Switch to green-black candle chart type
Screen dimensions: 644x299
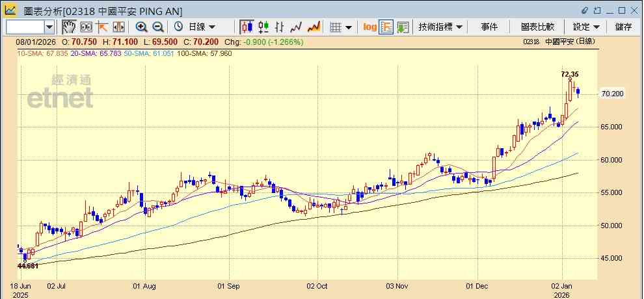(263, 27)
